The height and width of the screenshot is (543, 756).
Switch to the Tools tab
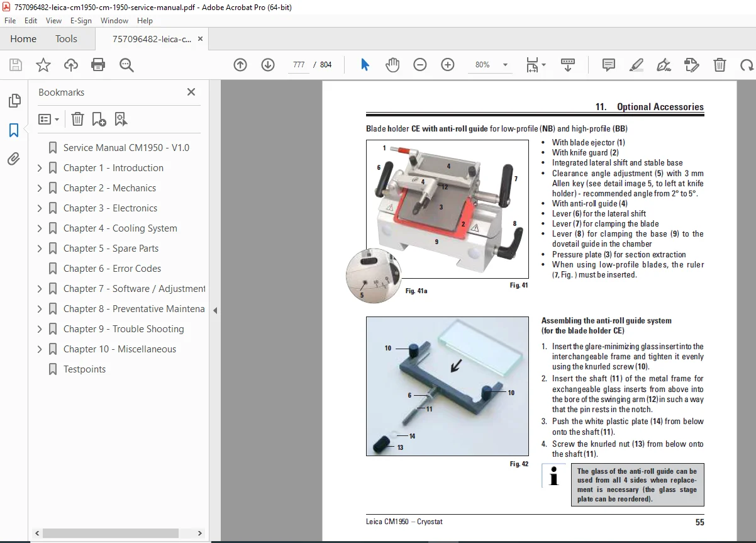point(66,39)
